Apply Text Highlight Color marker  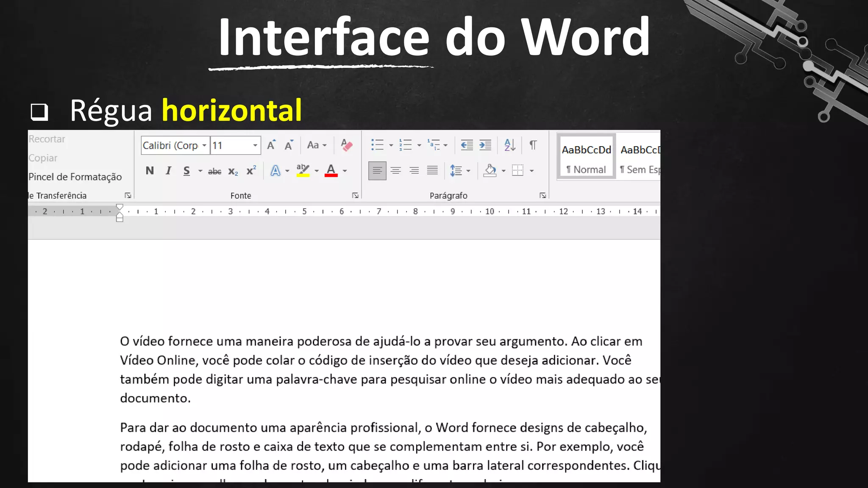(303, 171)
